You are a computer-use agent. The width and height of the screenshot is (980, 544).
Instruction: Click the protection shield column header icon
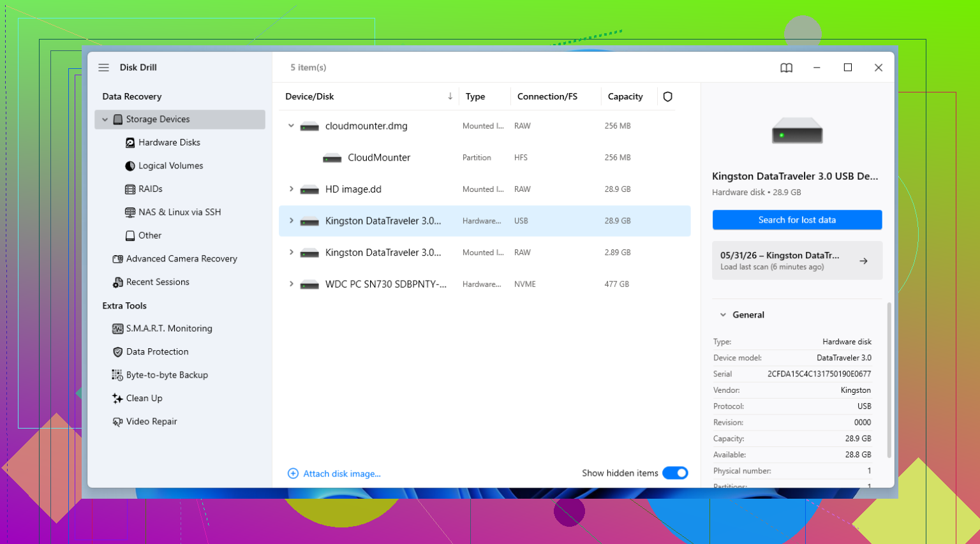tap(667, 97)
